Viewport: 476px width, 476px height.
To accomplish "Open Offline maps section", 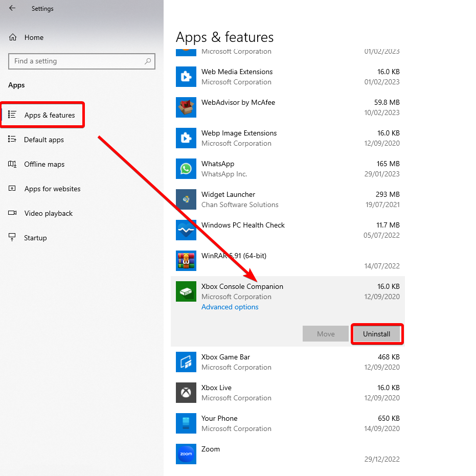I will (44, 164).
